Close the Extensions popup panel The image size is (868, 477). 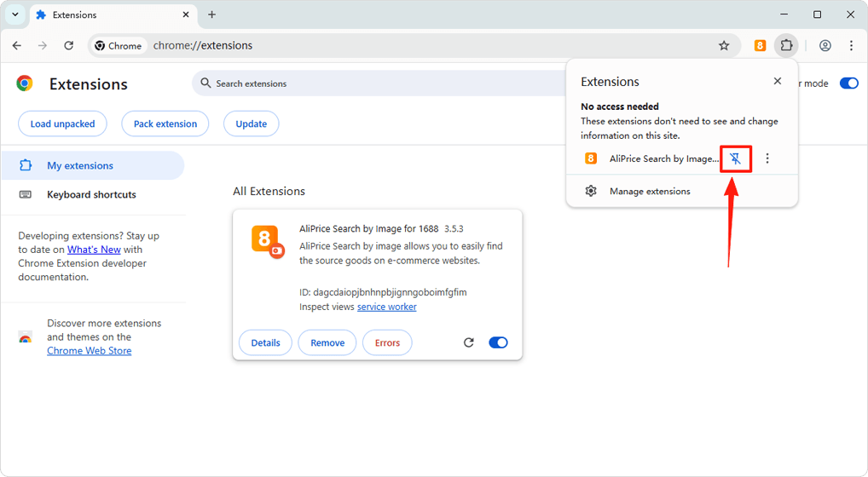(777, 81)
